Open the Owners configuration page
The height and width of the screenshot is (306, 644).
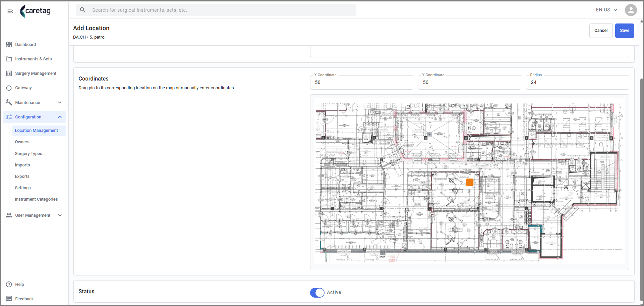click(22, 142)
